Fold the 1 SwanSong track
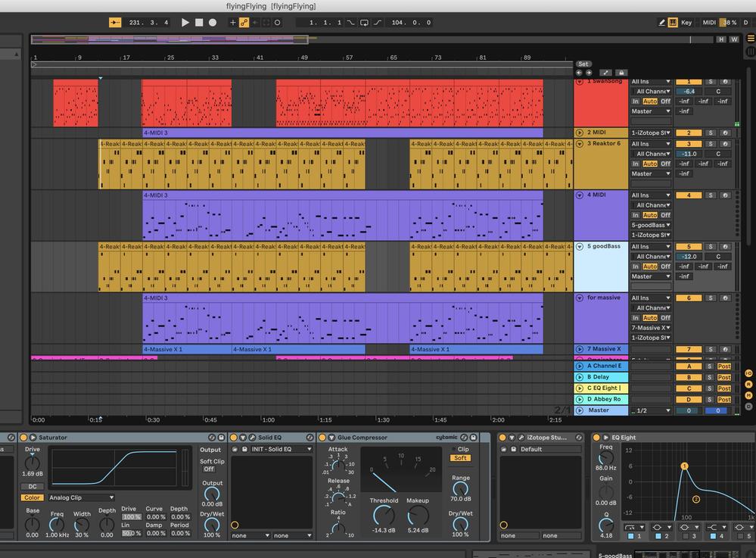This screenshot has height=558, width=756. click(580, 82)
